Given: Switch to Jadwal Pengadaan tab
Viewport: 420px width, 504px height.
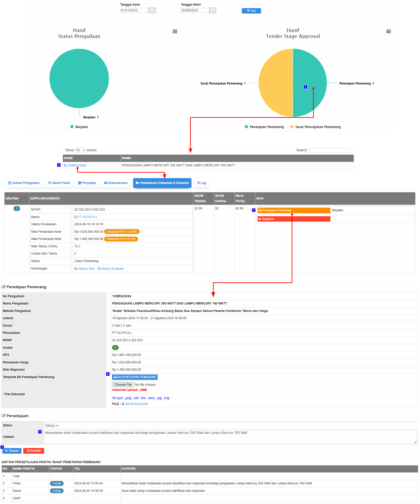Looking at the screenshot, I should click(x=24, y=183).
